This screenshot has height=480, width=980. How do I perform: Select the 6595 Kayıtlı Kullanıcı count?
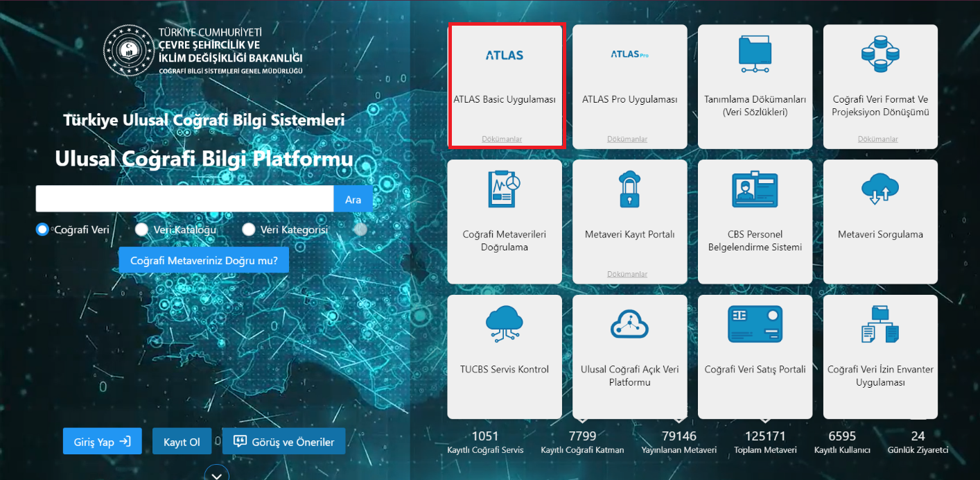click(x=842, y=443)
